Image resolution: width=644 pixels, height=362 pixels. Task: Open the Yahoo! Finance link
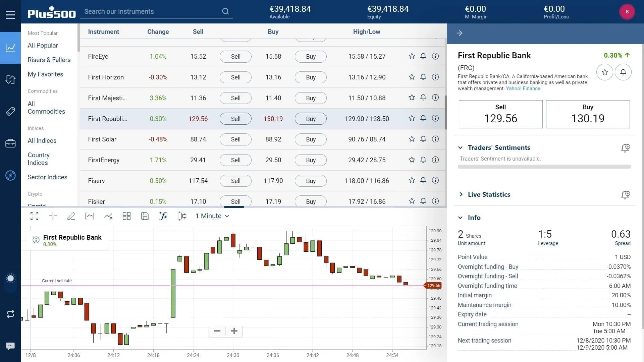523,88
